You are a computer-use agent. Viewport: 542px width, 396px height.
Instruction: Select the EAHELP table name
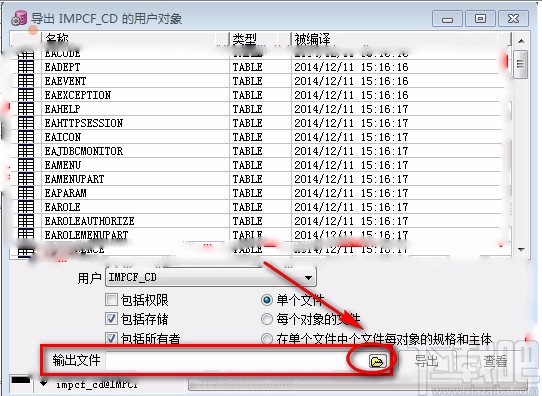click(x=62, y=109)
